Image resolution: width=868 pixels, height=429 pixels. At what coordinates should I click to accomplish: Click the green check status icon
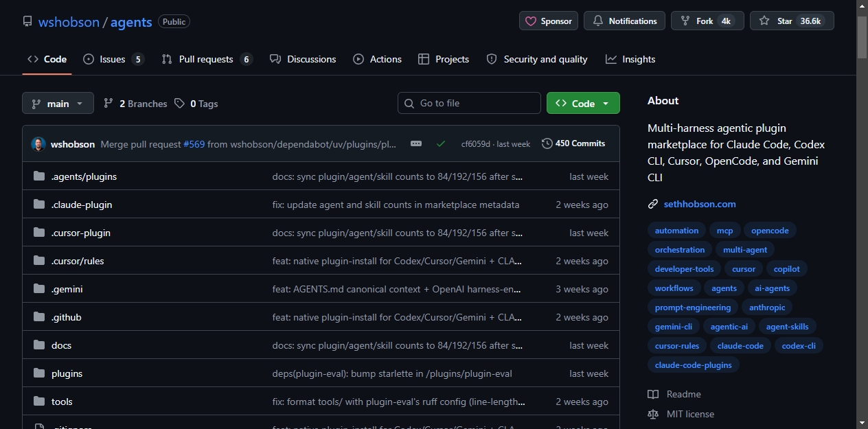click(441, 143)
